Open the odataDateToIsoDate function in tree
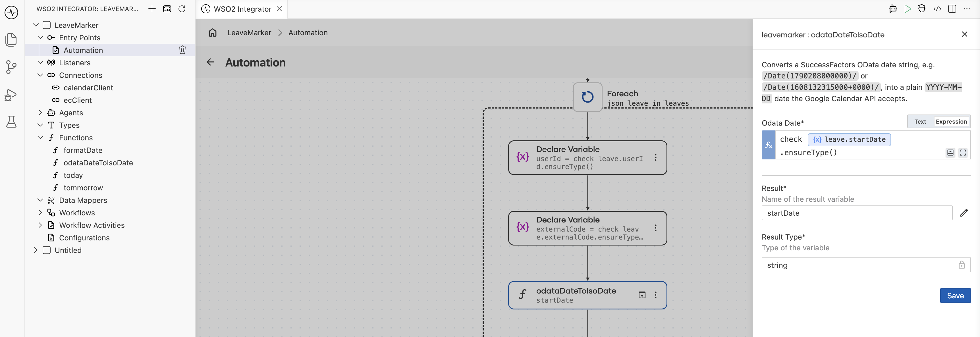The width and height of the screenshot is (980, 337). click(98, 163)
